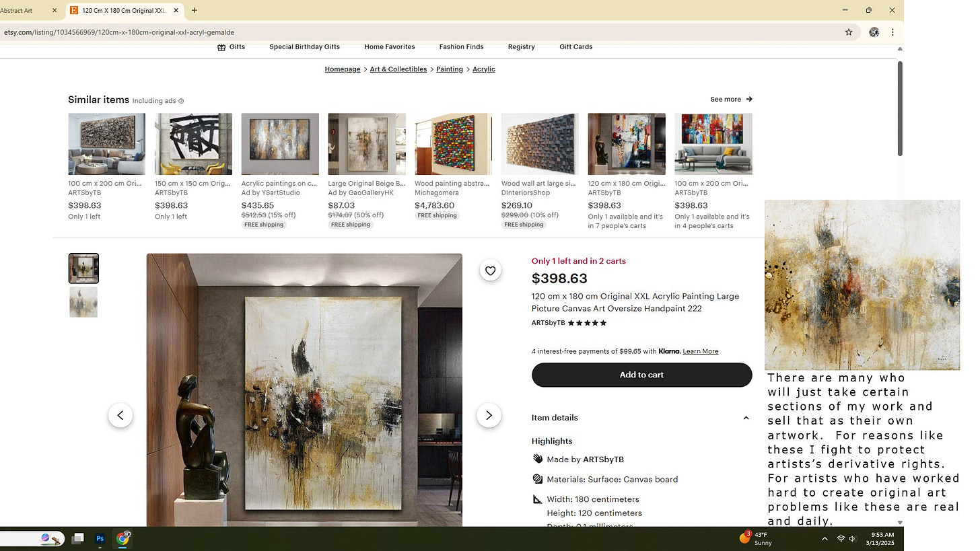The width and height of the screenshot is (980, 551).
Task: Open Task View in the taskbar
Action: click(x=78, y=538)
